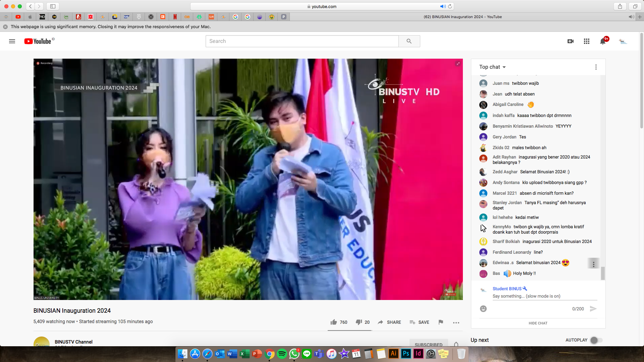Click the chat panel scrollbar
644x362 pixels.
(603, 273)
